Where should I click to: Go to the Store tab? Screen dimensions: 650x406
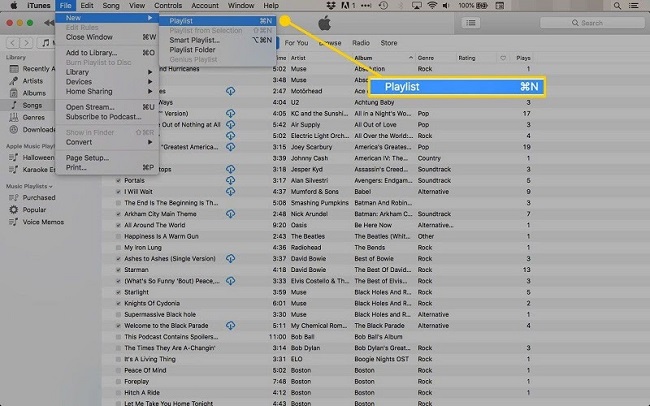tap(388, 43)
